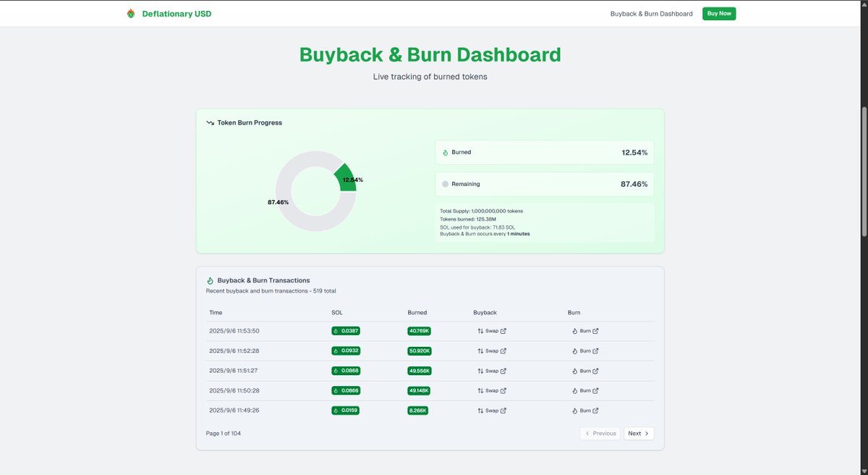
Task: Open Buyback & Burn Dashboard nav link
Action: [651, 14]
